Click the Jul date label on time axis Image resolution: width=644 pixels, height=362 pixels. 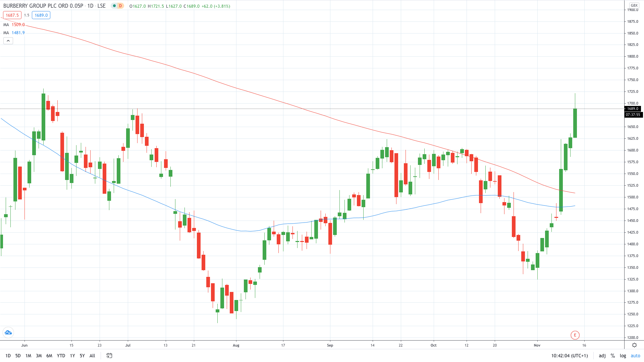128,345
